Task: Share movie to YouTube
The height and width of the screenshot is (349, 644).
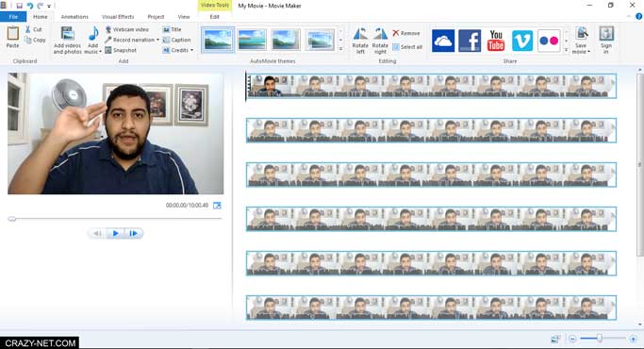Action: [x=496, y=41]
